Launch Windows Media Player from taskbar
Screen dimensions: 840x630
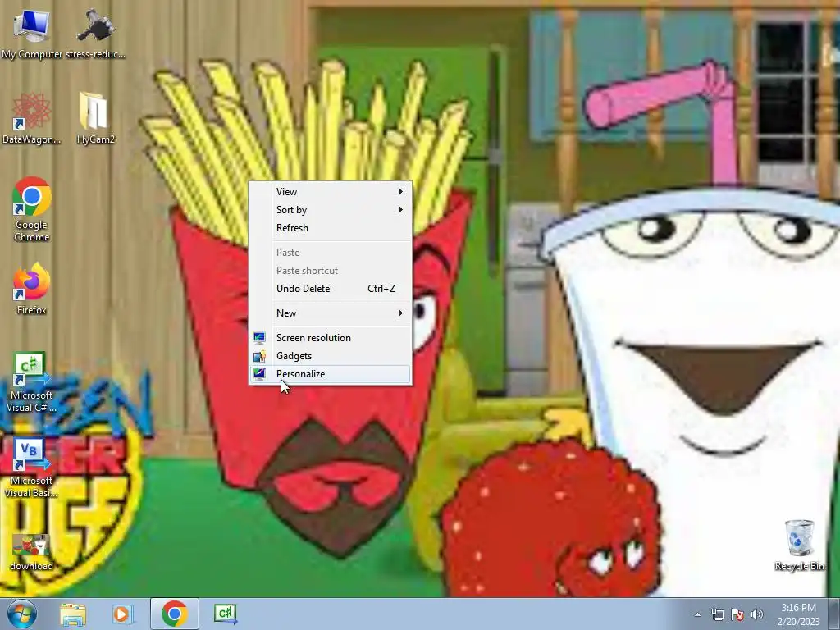123,614
